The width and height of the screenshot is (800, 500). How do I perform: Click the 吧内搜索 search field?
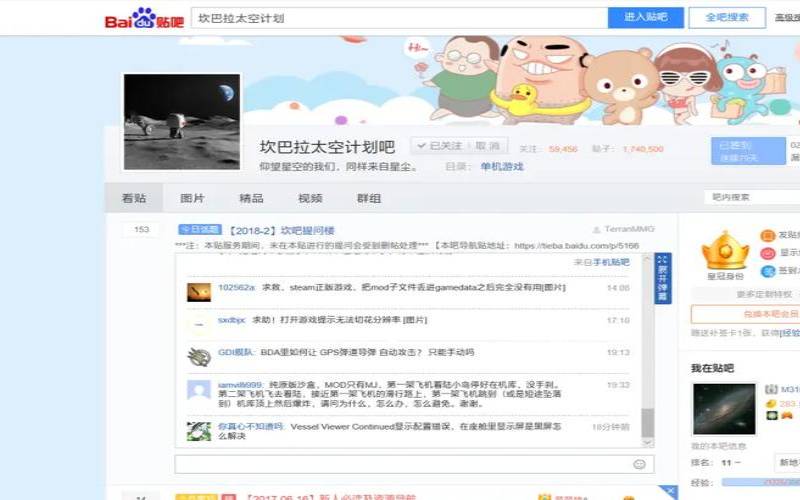[x=752, y=197]
